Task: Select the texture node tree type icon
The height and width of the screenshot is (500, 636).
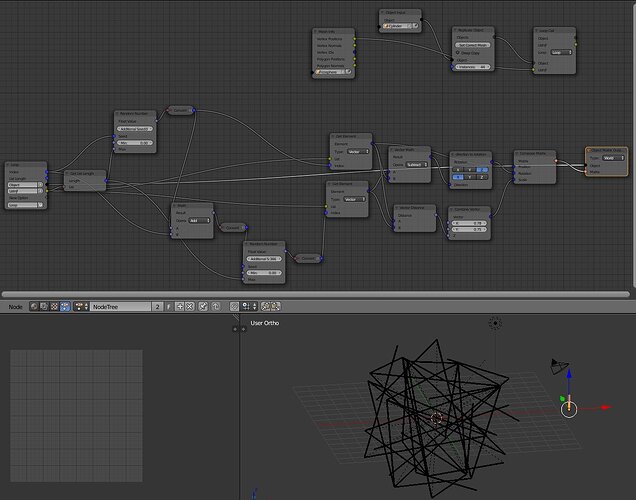Action: pos(54,307)
